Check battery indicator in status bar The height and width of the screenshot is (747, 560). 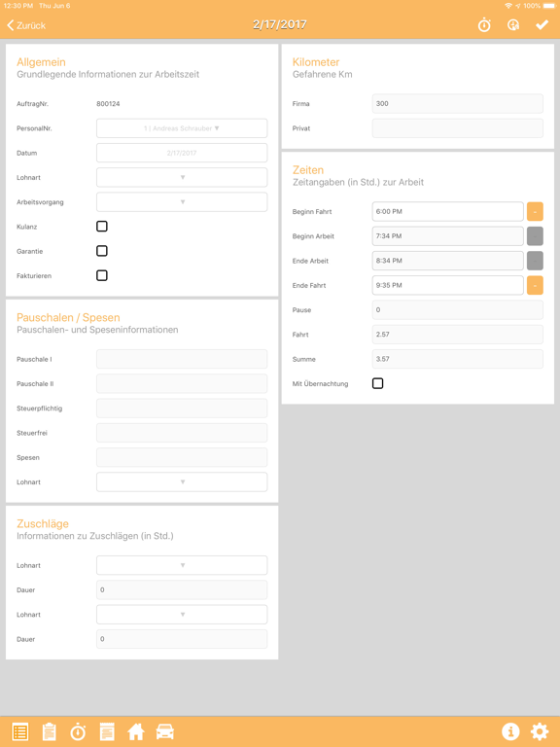(x=549, y=6)
